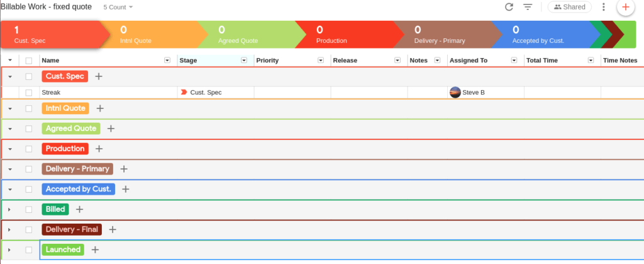The image size is (644, 264).
Task: Check the Streak row checkbox
Action: click(x=29, y=93)
